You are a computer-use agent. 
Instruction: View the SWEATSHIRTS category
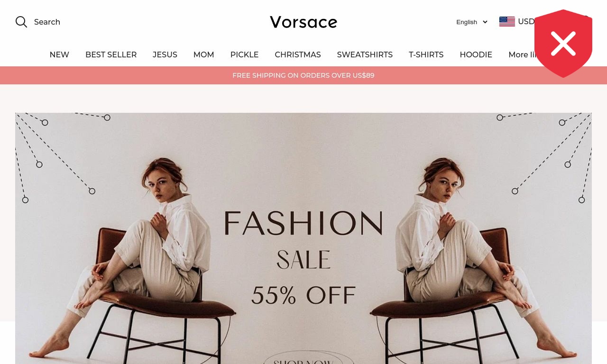point(365,55)
